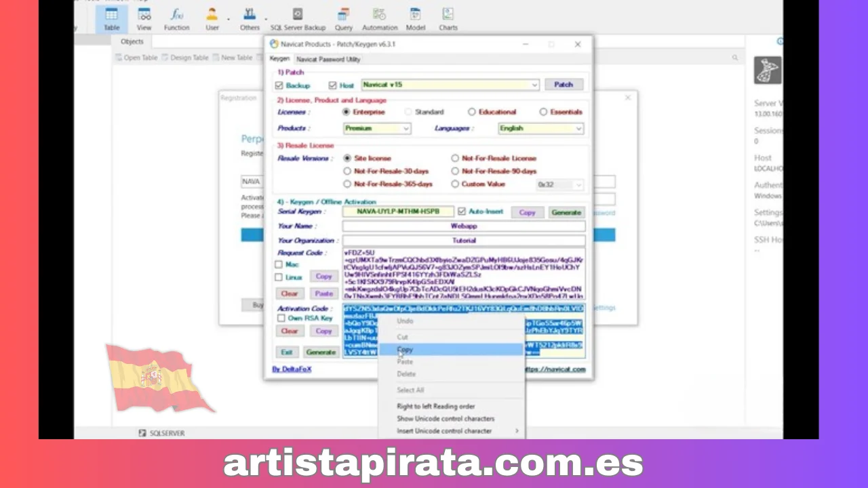Switch to Navicat Password Utility tab
The height and width of the screenshot is (488, 868).
[x=328, y=59]
